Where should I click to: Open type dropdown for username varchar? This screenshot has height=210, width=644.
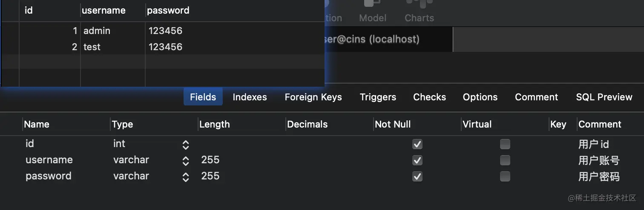pyautogui.click(x=186, y=161)
